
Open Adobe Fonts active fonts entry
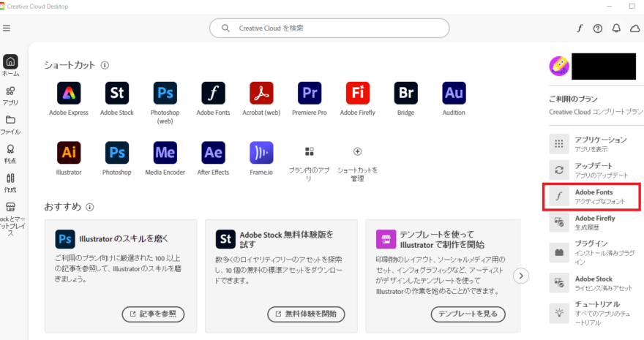pos(592,197)
